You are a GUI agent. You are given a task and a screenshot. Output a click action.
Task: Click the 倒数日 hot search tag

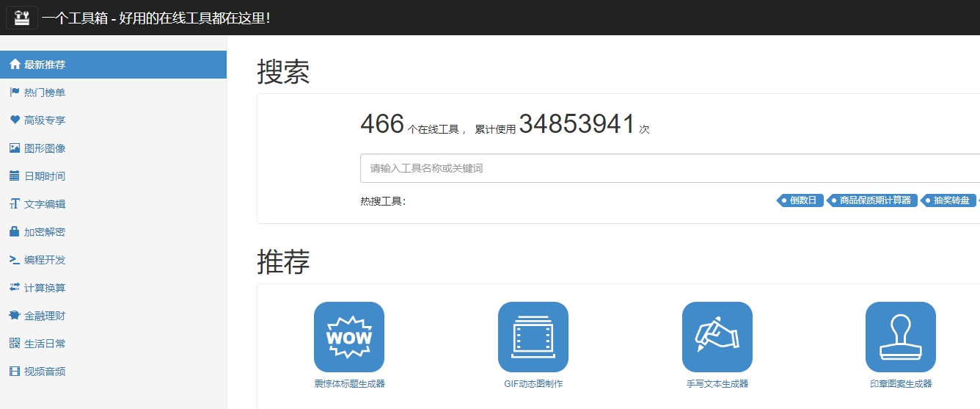pyautogui.click(x=802, y=200)
